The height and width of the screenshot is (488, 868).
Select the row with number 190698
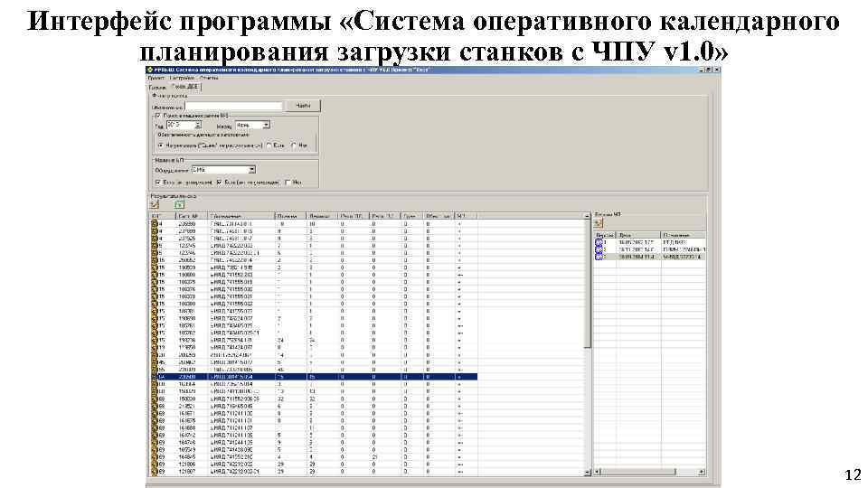314,318
